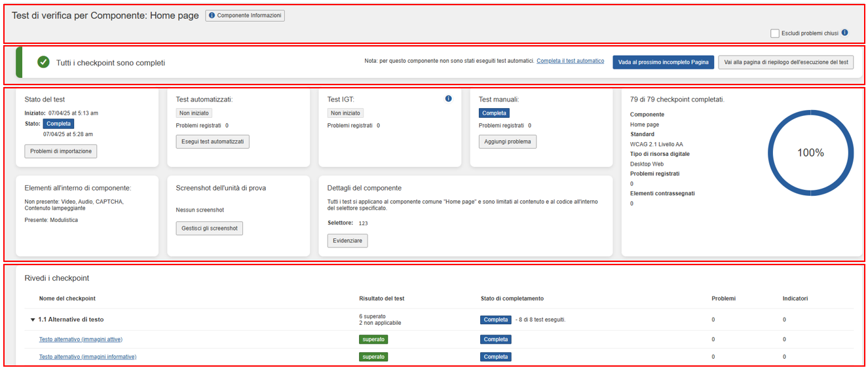This screenshot has width=868, height=368.
Task: Click the Problemi di importazione button
Action: point(61,151)
